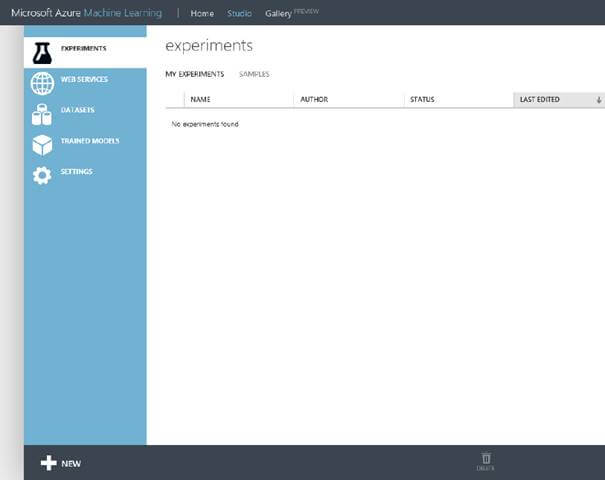Click Microsoft Azure Machine Learning logo text
This screenshot has width=605, height=480.
pyautogui.click(x=86, y=13)
